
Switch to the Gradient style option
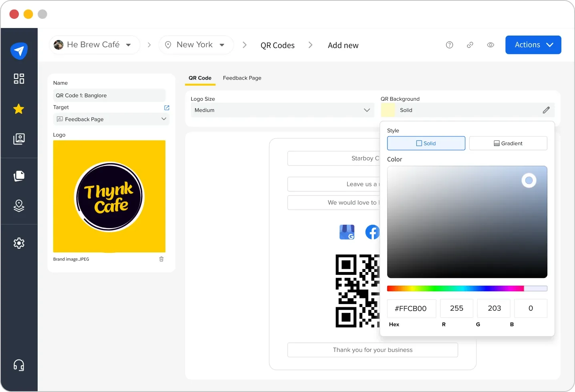click(508, 143)
